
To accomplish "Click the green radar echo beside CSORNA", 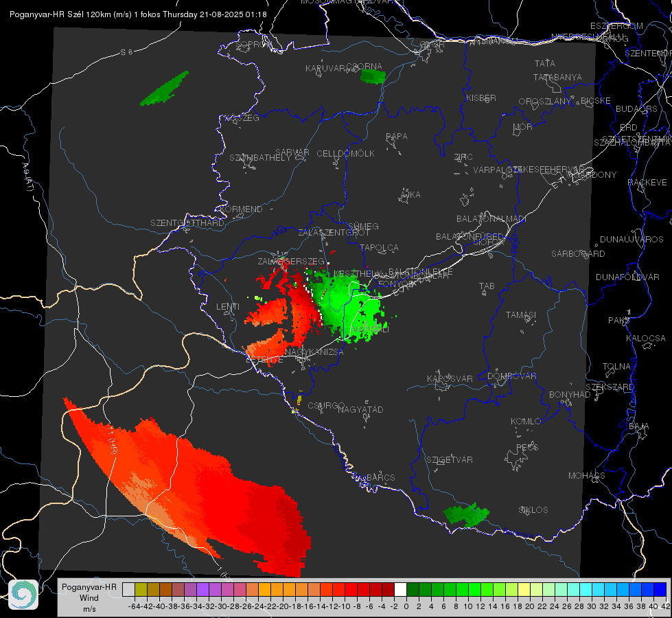I will click(x=373, y=77).
